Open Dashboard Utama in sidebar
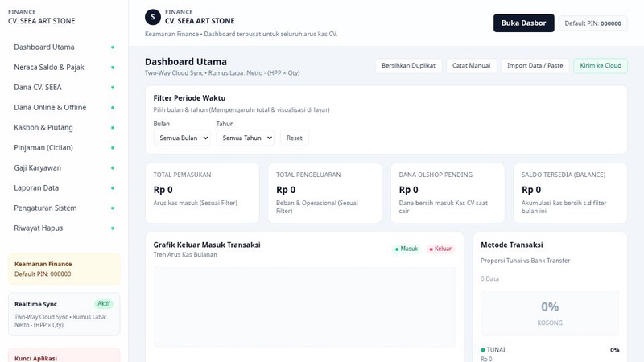This screenshot has width=644, height=362. click(x=64, y=47)
